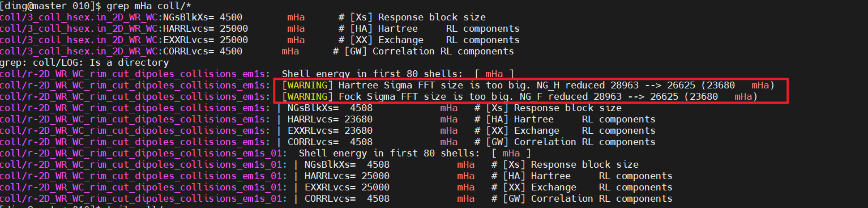
Task: Click '[GW] Correlation RL components' comment near top
Action: tap(429, 52)
